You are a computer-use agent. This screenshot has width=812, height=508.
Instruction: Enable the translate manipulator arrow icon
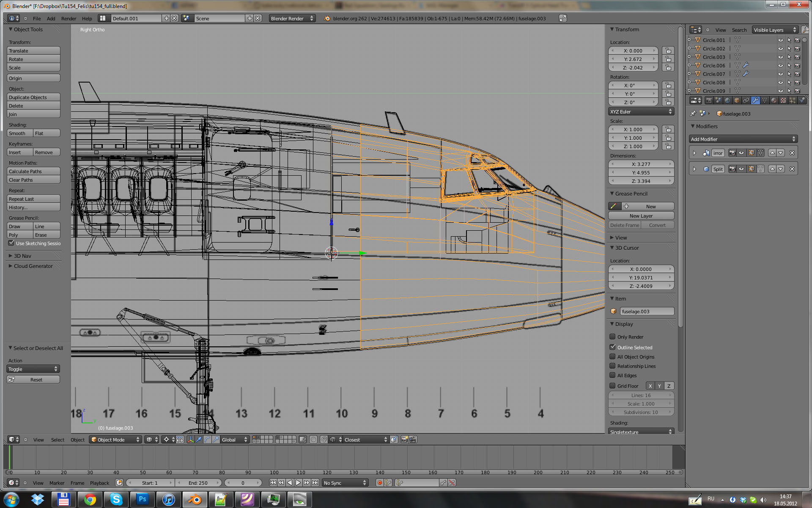199,440
